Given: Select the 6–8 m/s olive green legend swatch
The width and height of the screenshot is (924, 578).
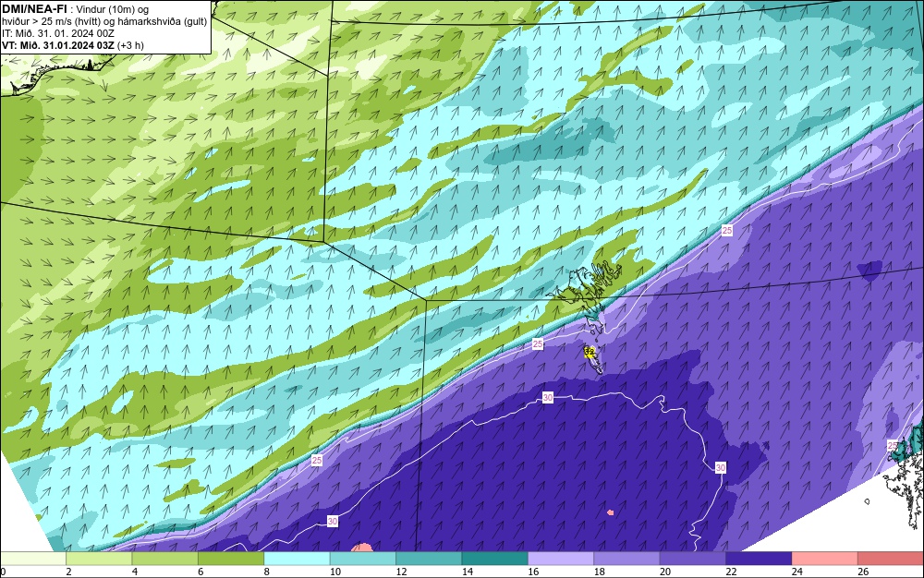Looking at the screenshot, I should click(231, 559).
